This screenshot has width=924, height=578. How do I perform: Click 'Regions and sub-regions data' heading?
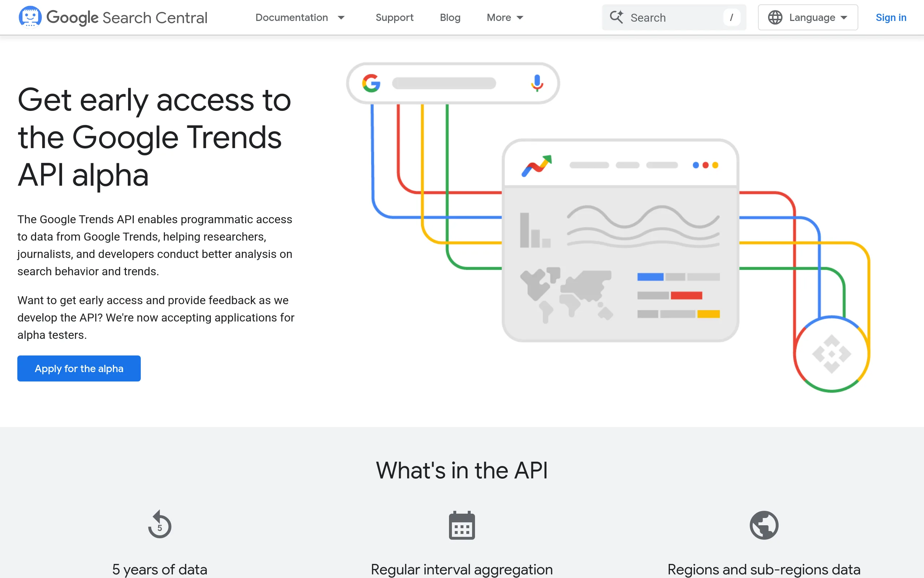764,569
